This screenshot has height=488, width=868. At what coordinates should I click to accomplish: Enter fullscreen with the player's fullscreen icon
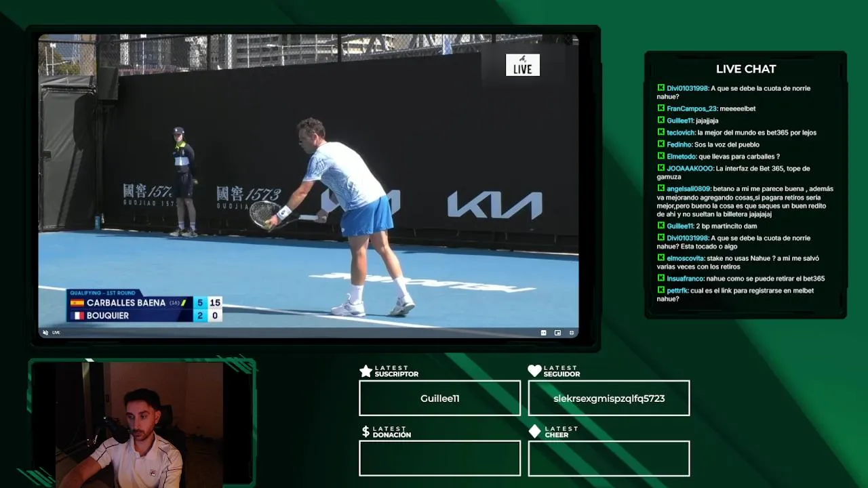point(572,333)
